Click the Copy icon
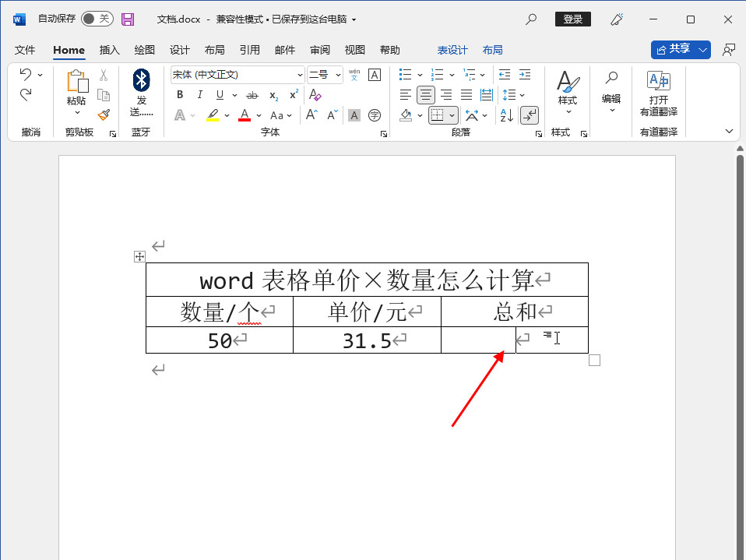Screen dimensions: 746x560 [x=104, y=95]
